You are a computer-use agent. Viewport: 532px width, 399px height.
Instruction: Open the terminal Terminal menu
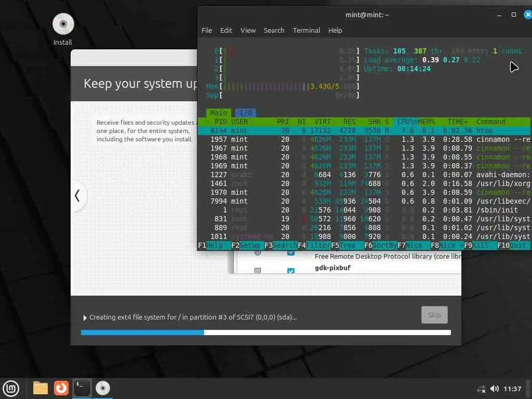click(307, 31)
